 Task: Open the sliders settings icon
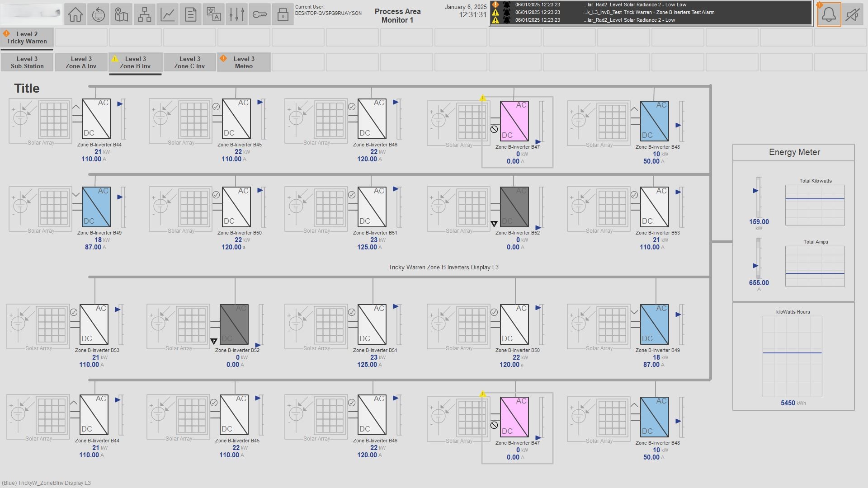(x=237, y=14)
